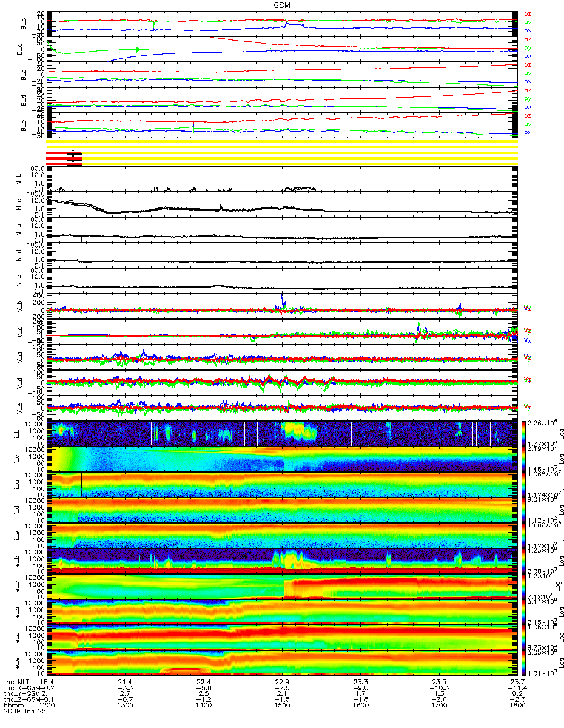564x728 pixels.
Task: Click the X-GSM value -7.5
Action: click(x=282, y=687)
